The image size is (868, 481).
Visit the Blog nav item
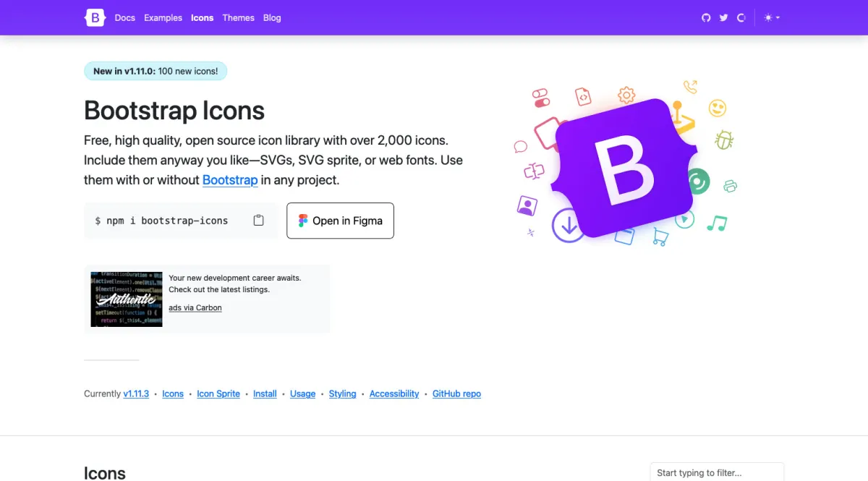(x=272, y=17)
